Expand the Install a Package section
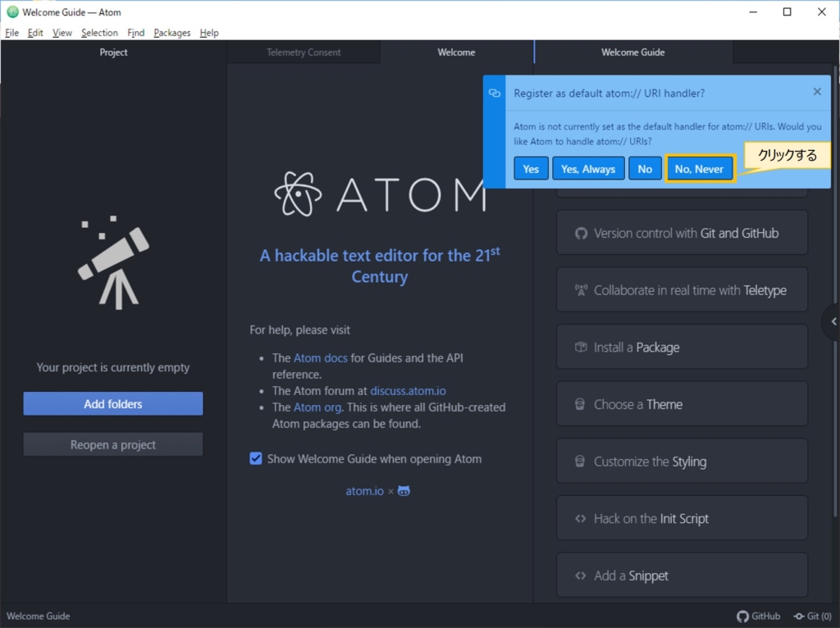Image resolution: width=840 pixels, height=628 pixels. pos(682,347)
